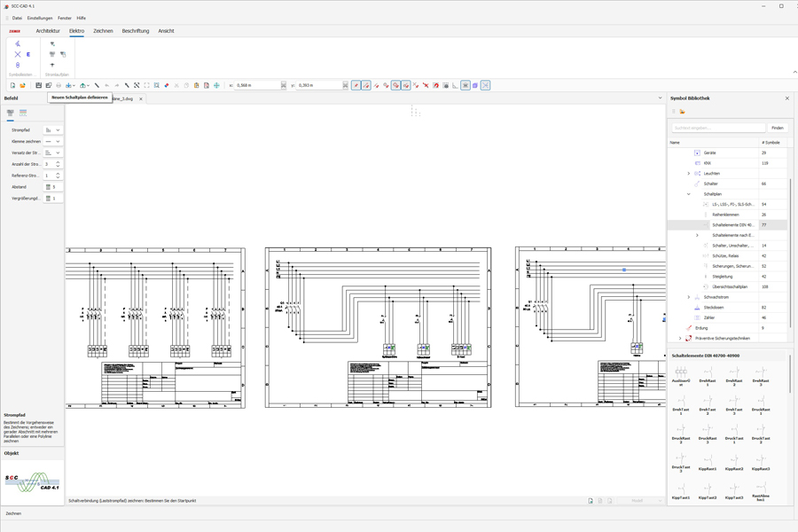Click the Undo arrow icon
The image size is (798, 532).
[107, 85]
